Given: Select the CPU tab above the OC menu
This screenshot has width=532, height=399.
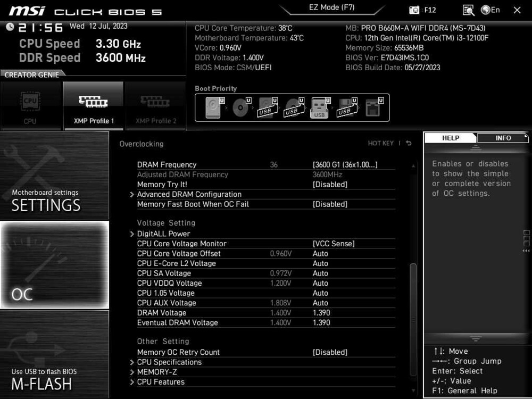Looking at the screenshot, I should [x=31, y=106].
